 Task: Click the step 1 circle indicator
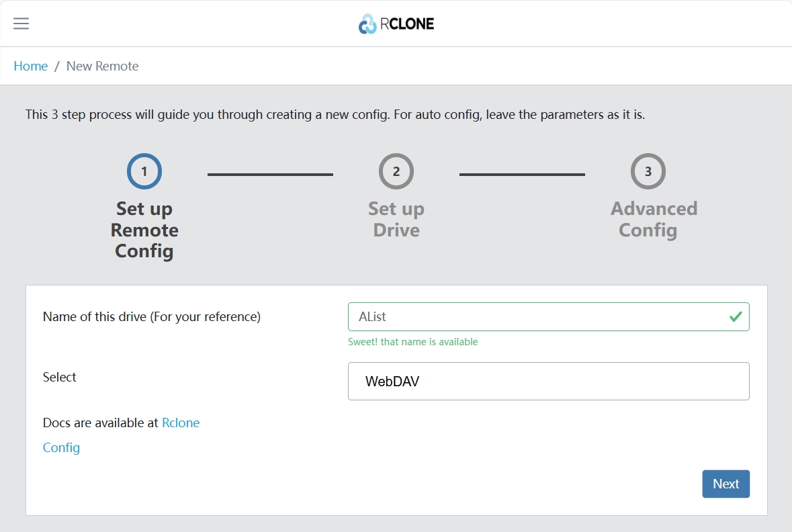[144, 171]
